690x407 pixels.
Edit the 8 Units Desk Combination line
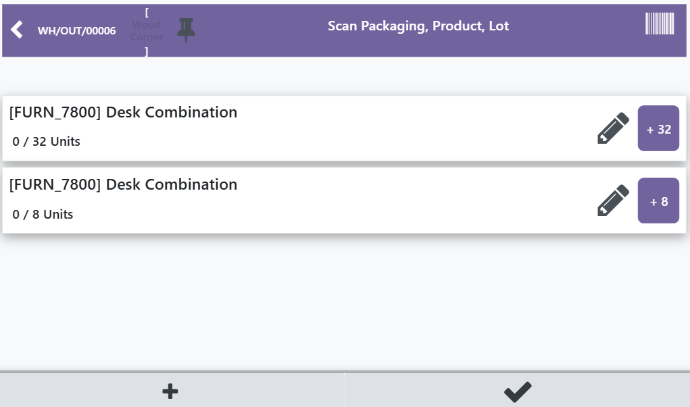(x=612, y=201)
